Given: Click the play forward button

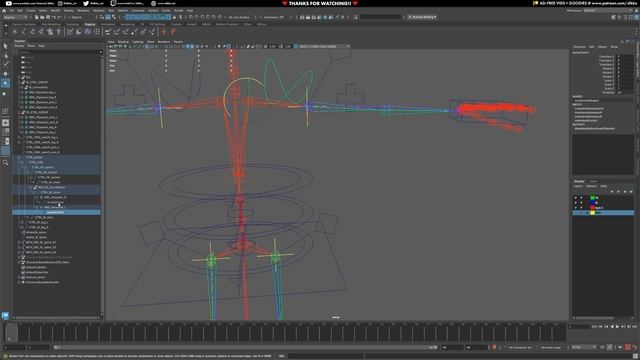Looking at the screenshot, I should (x=617, y=327).
